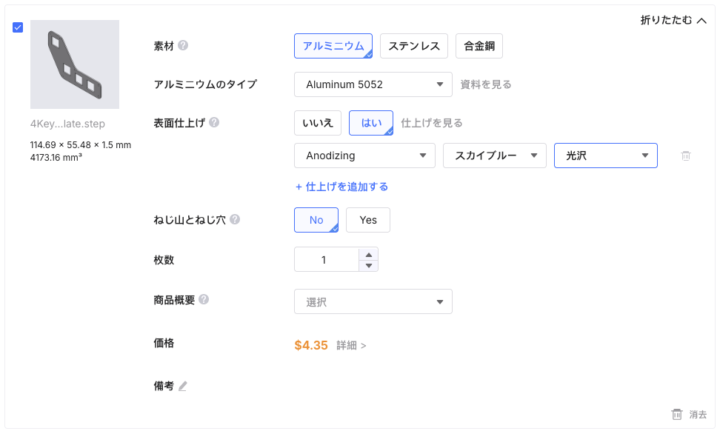Add another finish via 仕上げを追加する
This screenshot has height=434, width=720.
coord(341,187)
